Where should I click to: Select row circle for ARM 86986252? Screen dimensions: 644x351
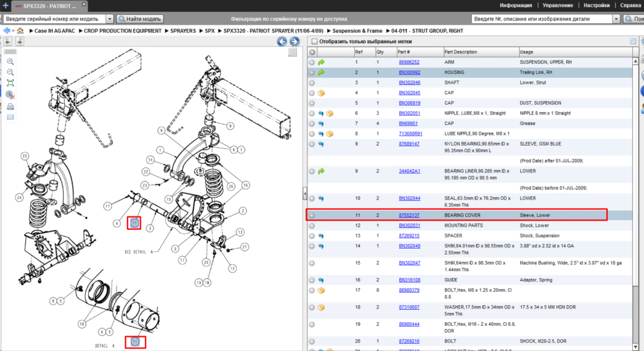pos(312,62)
